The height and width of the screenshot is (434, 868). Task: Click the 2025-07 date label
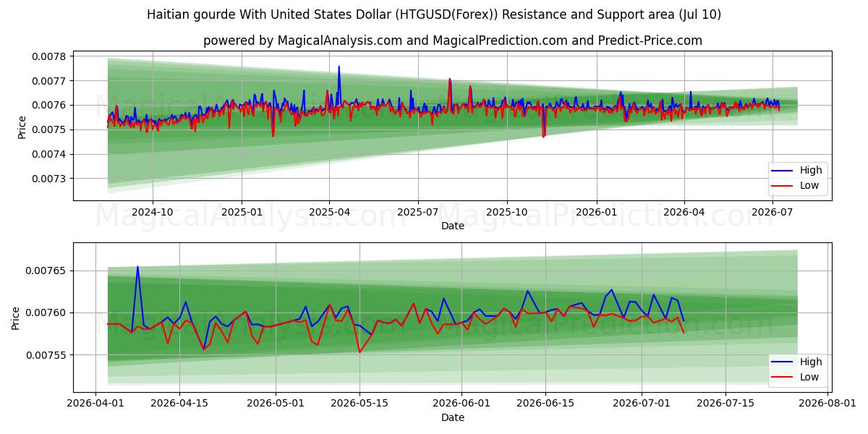[x=417, y=213]
